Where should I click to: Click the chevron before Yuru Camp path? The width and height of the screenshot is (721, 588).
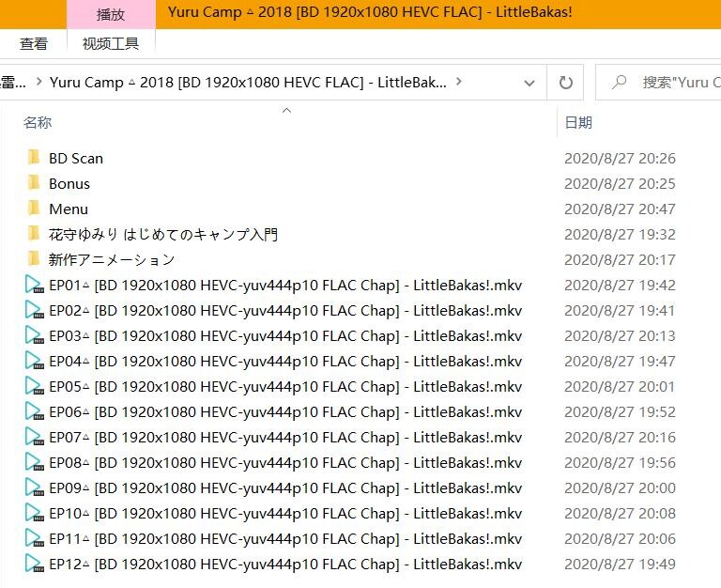(38, 83)
